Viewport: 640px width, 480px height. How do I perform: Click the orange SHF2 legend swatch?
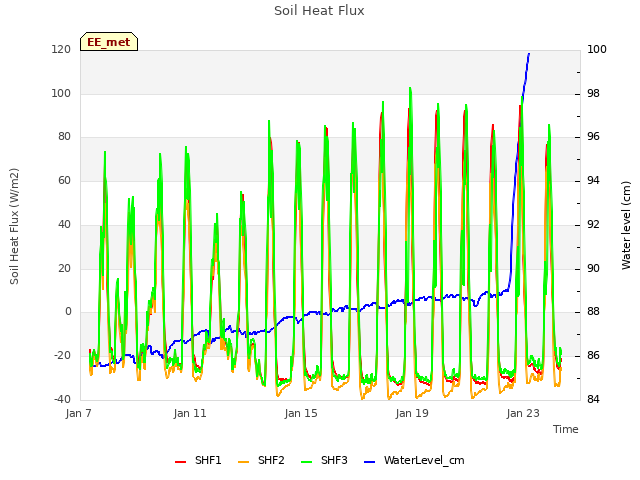point(243,462)
